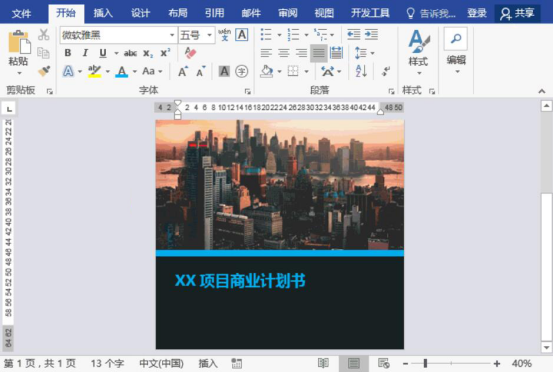The width and height of the screenshot is (554, 373).
Task: Toggle Italic formatting
Action: (x=85, y=53)
